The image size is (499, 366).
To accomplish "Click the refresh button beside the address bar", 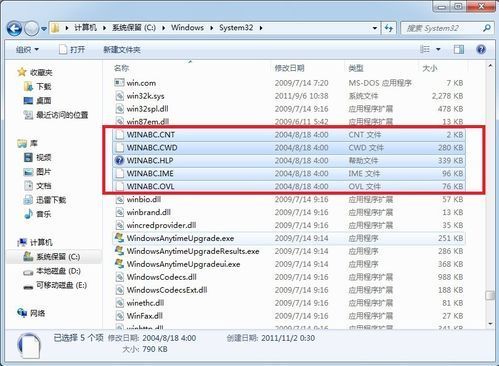I will point(389,28).
